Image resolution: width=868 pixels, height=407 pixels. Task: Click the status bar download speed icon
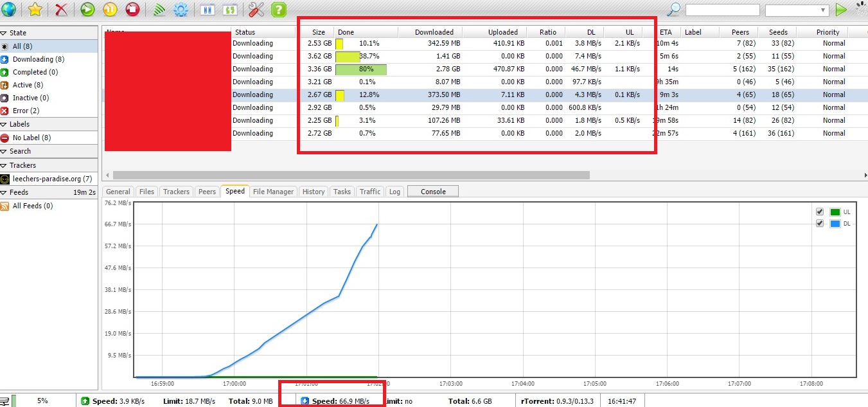305,401
